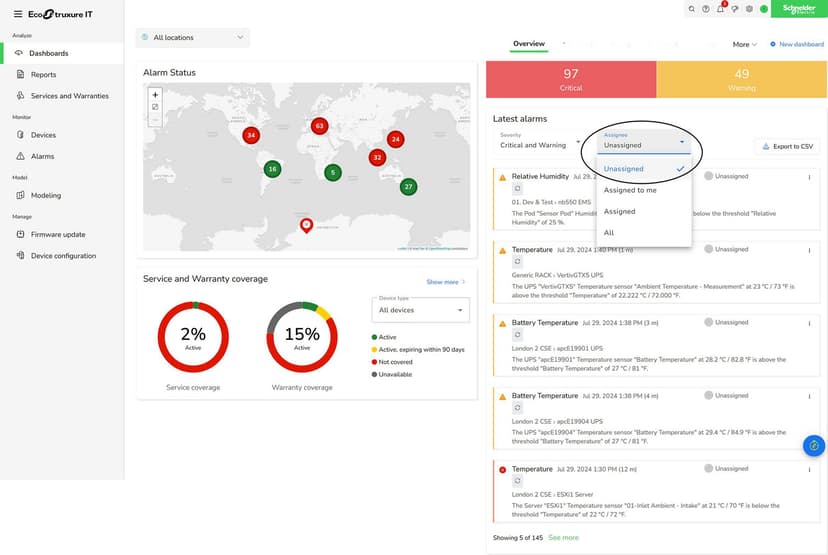The image size is (828, 555).
Task: Open options menu for VertivGTX5 Temperature alarm
Action: [809, 250]
